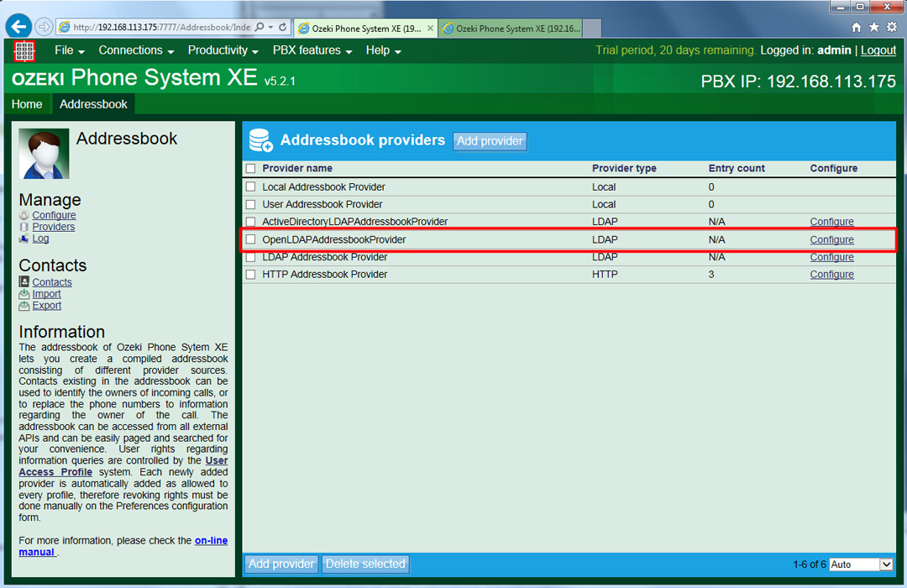This screenshot has height=588, width=907.
Task: Click the PBX IP address text
Action: [799, 81]
